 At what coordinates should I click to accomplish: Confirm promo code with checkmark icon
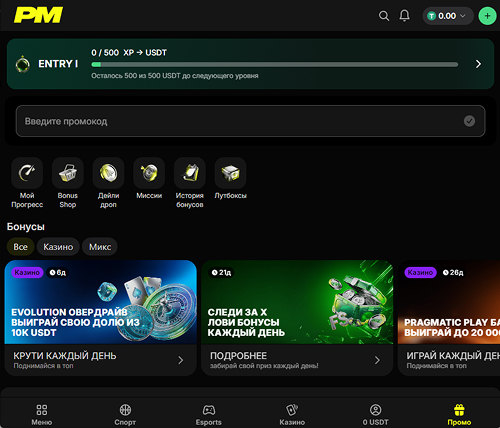[x=469, y=121]
